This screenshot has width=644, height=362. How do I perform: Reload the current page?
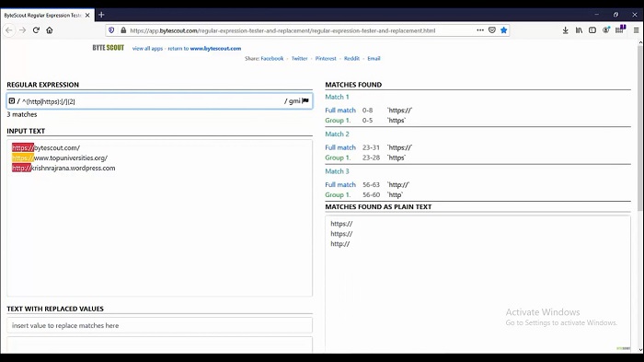pos(36,30)
